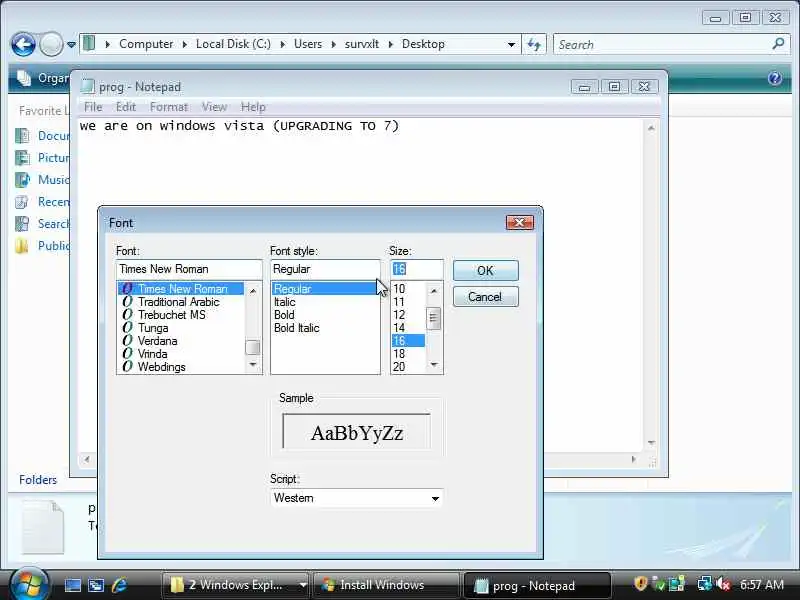Open the 2 Windows Explorer taskbar group
The height and width of the screenshot is (600, 800).
(x=236, y=585)
